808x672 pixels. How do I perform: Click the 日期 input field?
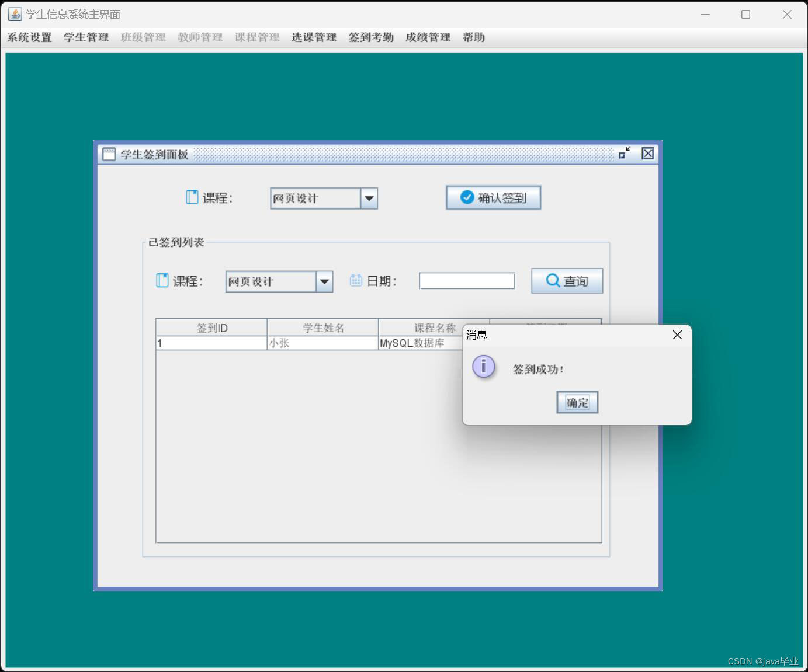click(x=467, y=281)
